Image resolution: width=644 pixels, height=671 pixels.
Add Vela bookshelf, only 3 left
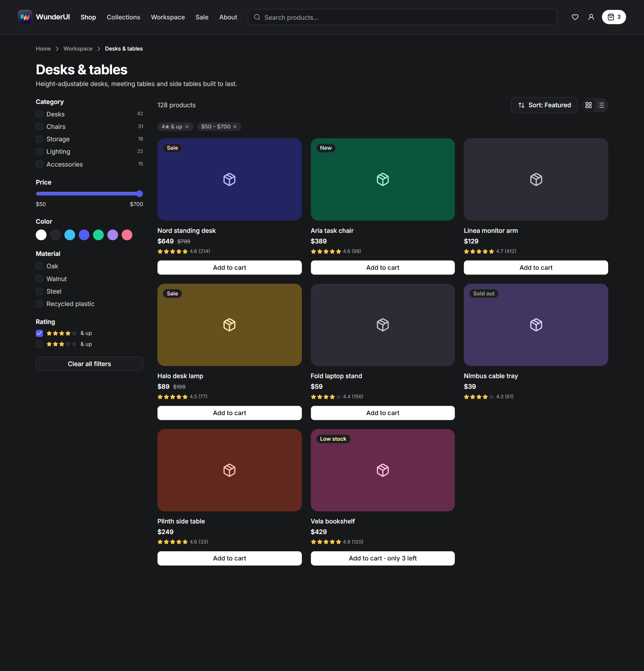383,558
